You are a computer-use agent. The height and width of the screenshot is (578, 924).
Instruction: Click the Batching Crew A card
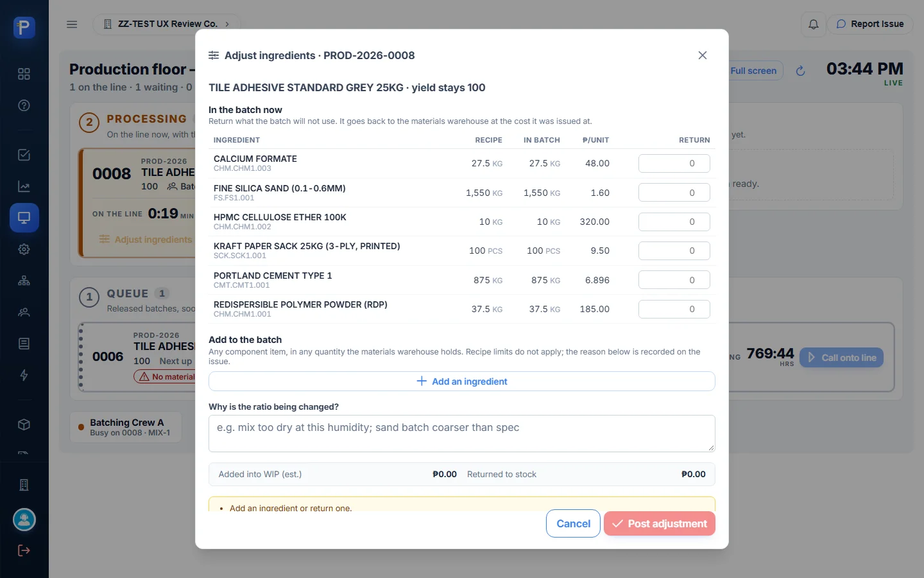click(x=126, y=427)
